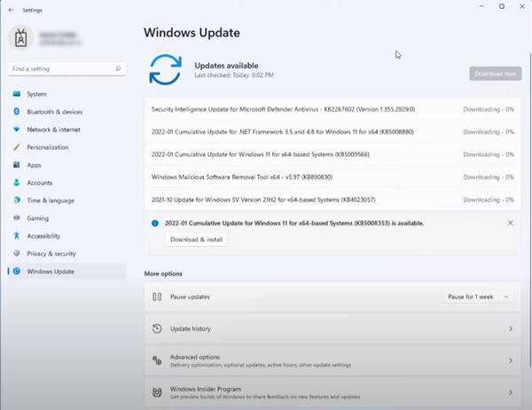Click the Accessibility figure icon
The height and width of the screenshot is (410, 532).
pos(16,235)
